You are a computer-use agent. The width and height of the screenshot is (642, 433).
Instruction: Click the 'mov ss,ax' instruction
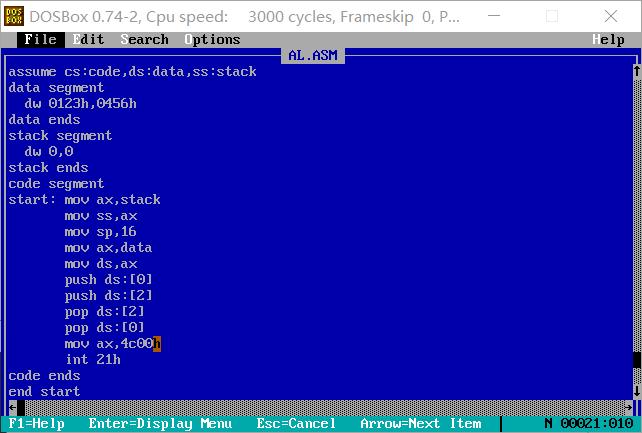[x=101, y=216]
